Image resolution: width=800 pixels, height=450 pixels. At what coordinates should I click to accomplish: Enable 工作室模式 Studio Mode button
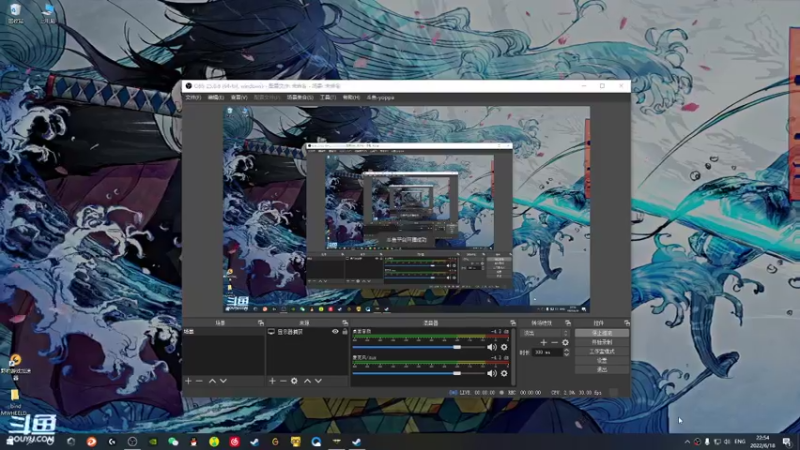click(x=602, y=352)
